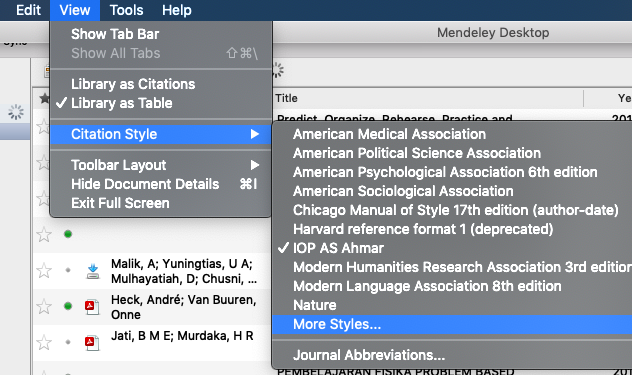Select Library as Citations view
This screenshot has width=632, height=375.
pos(160,84)
